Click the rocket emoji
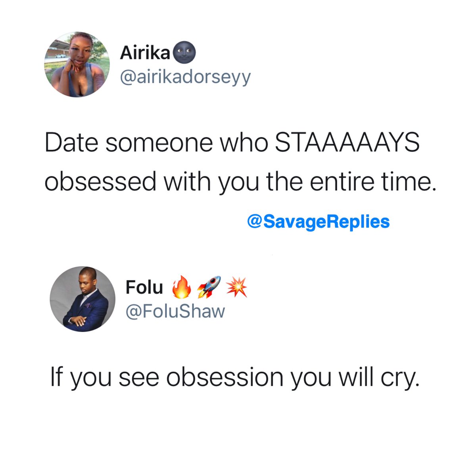 tap(209, 288)
